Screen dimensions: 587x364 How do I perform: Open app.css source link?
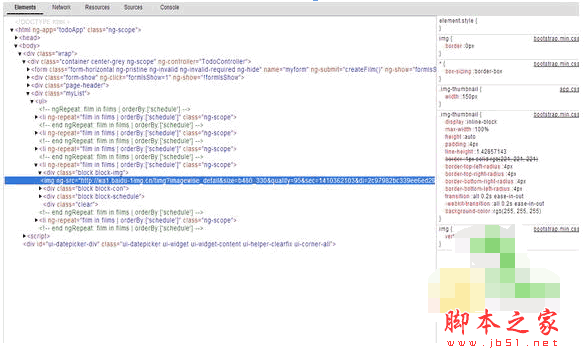coord(569,90)
